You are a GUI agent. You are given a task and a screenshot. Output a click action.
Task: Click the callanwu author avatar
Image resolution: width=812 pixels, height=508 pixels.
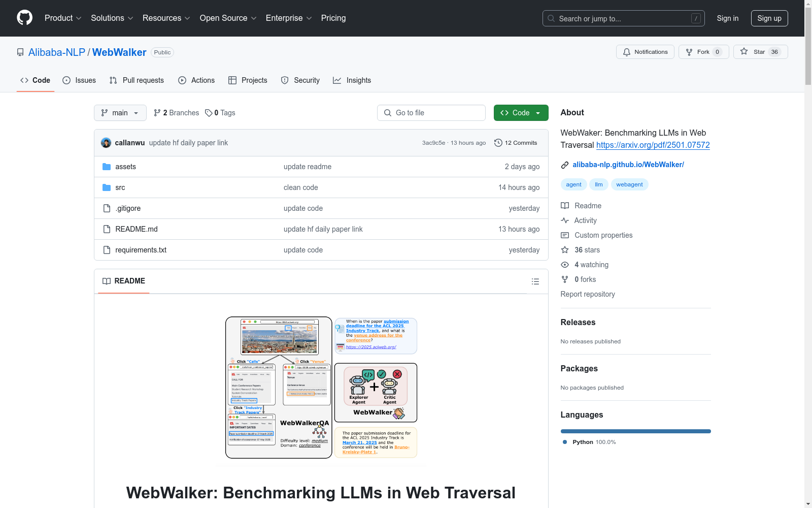tap(106, 143)
